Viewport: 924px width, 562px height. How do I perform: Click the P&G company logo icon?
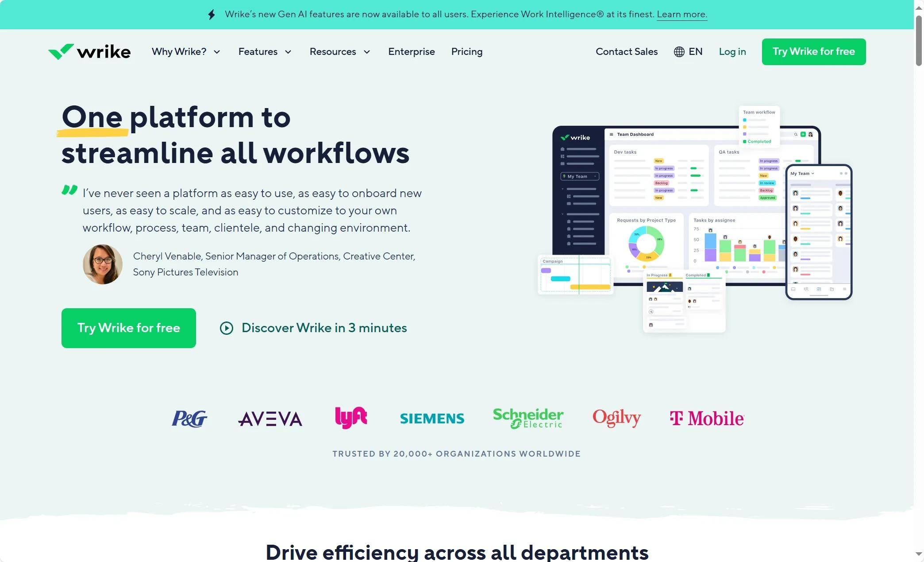coord(188,417)
